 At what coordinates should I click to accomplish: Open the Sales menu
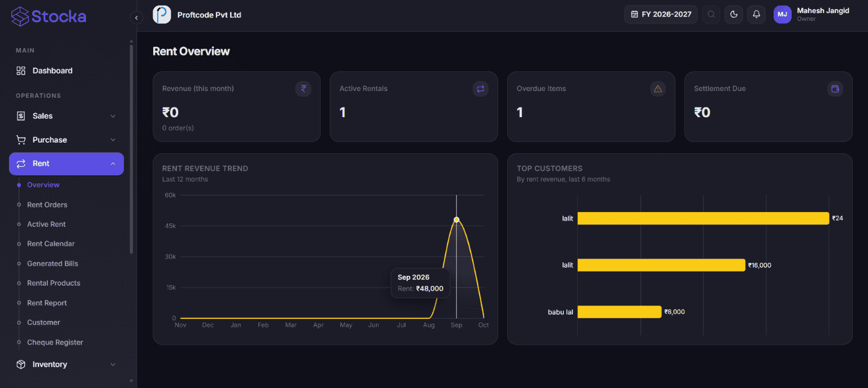[66, 116]
